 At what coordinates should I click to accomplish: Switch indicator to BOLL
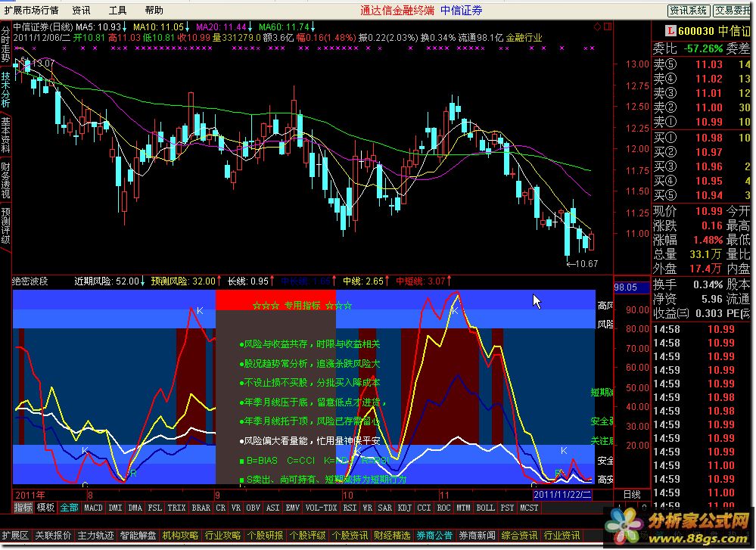click(x=486, y=508)
